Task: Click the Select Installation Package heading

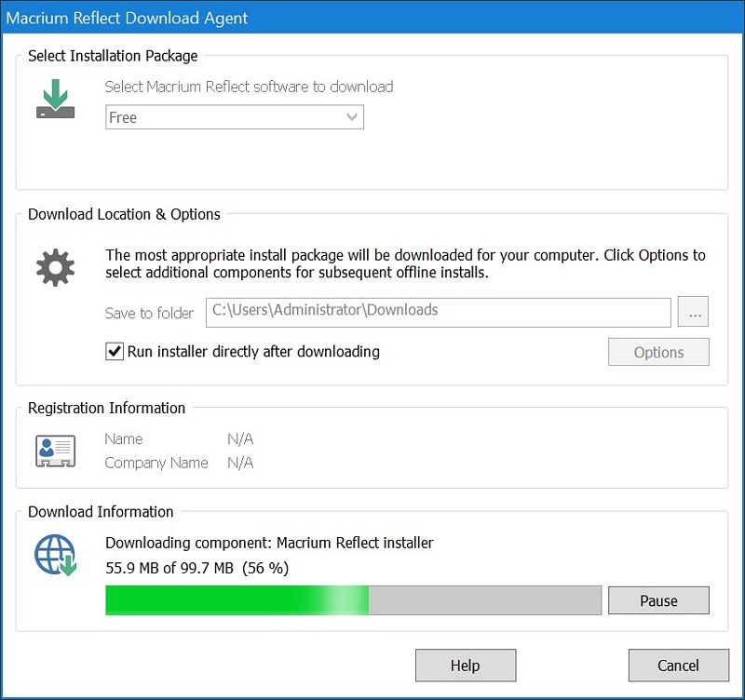Action: pyautogui.click(x=113, y=56)
